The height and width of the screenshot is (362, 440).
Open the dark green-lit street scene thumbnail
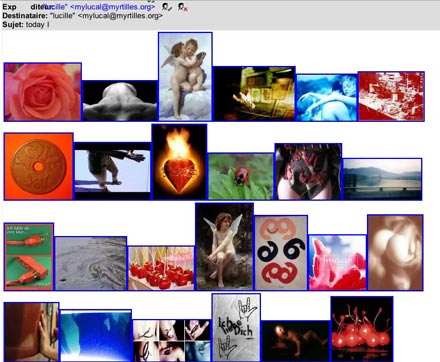254,94
